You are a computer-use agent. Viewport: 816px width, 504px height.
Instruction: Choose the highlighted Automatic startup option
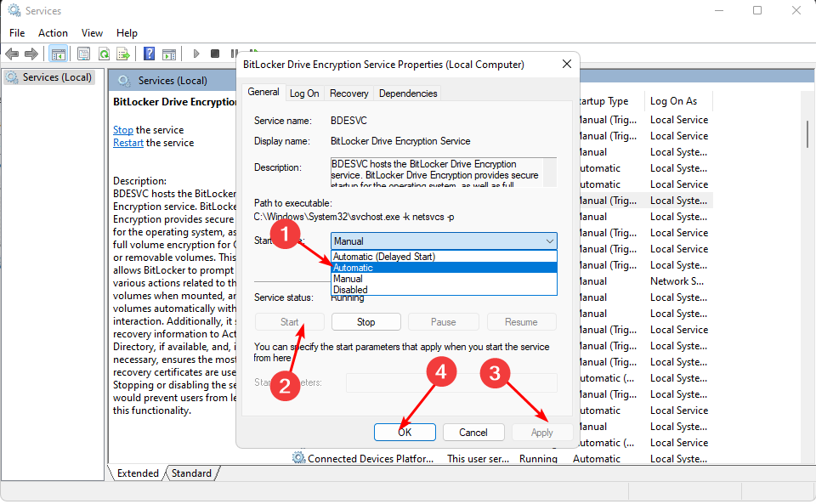point(444,268)
